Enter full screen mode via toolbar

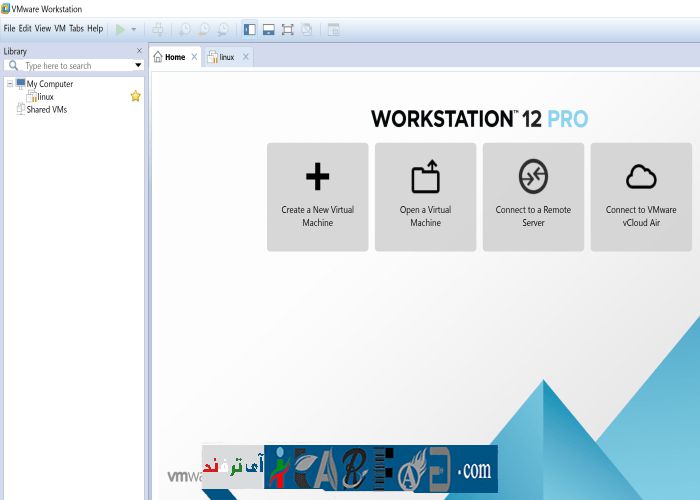(287, 29)
